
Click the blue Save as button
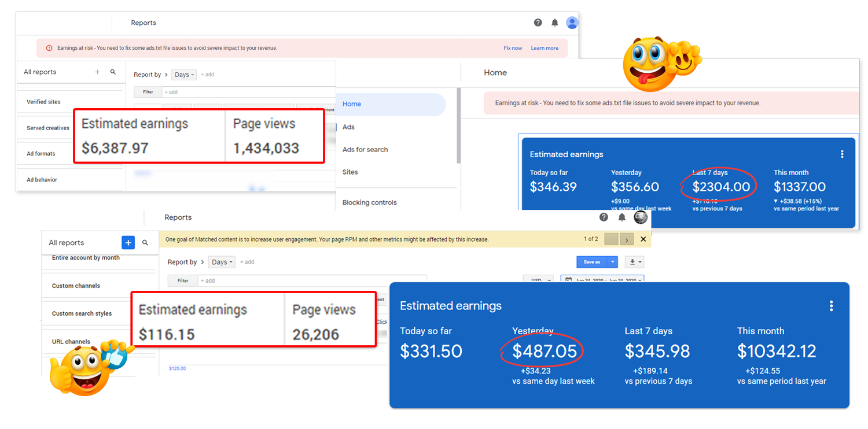(591, 262)
